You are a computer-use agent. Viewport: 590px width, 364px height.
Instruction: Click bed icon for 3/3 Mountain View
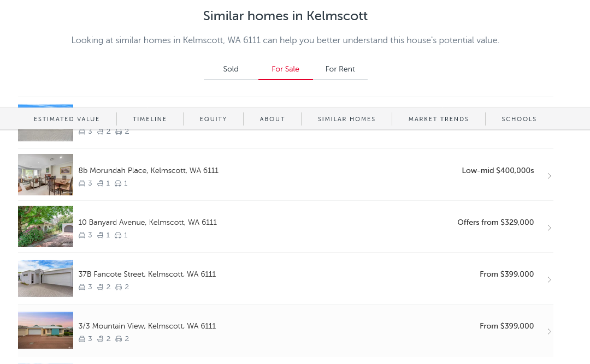(x=82, y=339)
